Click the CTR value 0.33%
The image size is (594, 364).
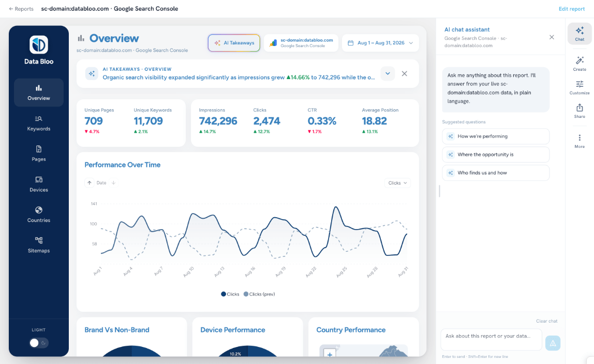tap(322, 121)
